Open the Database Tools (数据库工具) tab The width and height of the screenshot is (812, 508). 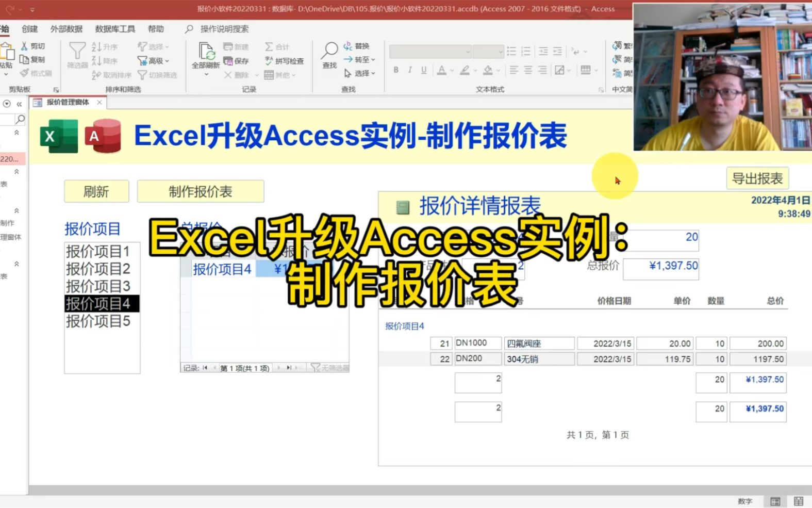[115, 29]
